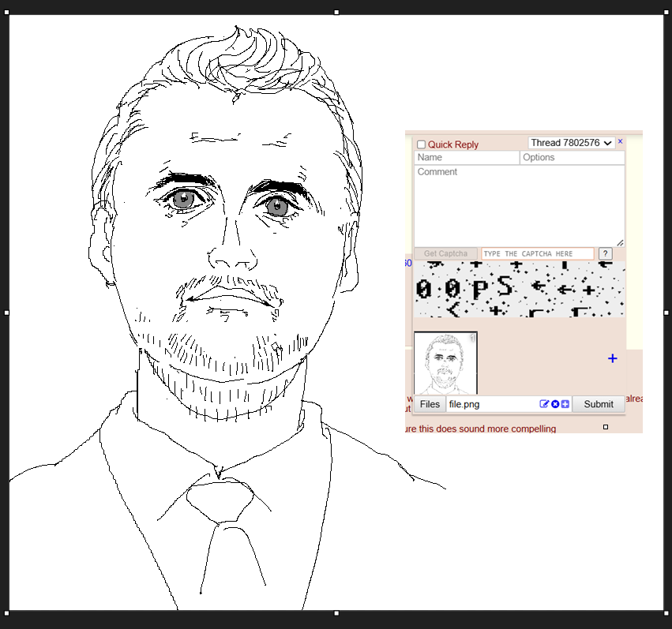672x629 pixels.
Task: Click text 'this does sound more compelling'
Action: pyautogui.click(x=487, y=429)
